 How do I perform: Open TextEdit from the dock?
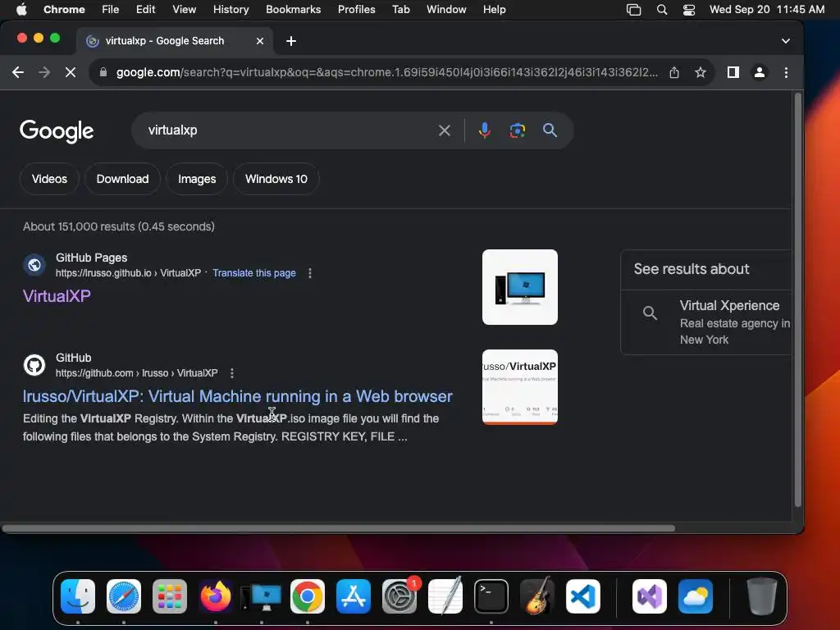(445, 596)
